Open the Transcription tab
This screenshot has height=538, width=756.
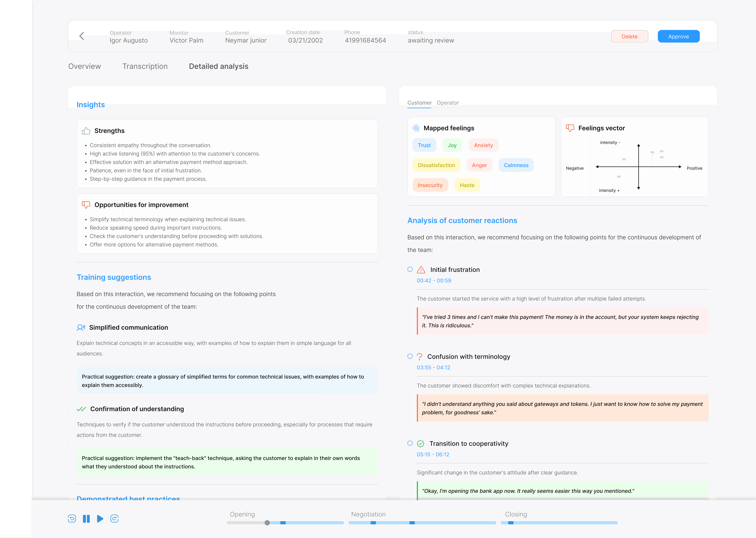145,66
